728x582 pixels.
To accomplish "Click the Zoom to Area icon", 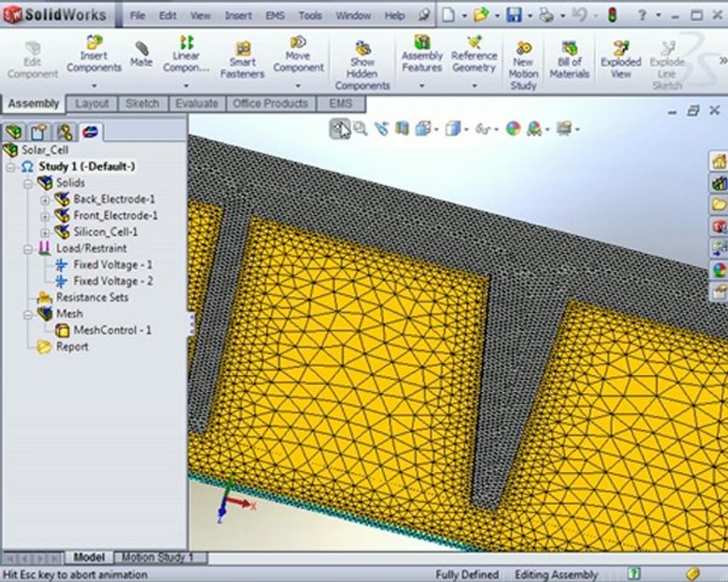I will point(360,129).
